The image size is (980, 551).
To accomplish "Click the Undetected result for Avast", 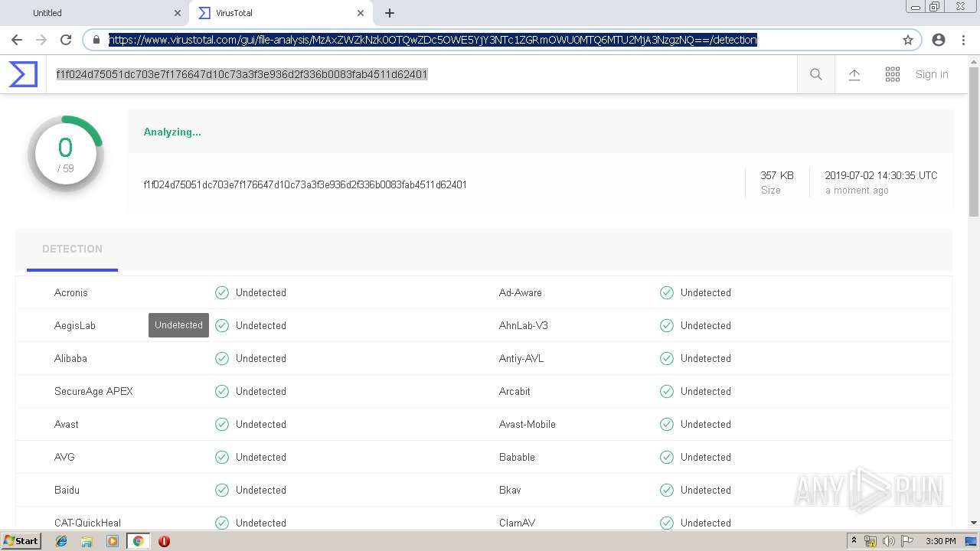I will click(x=261, y=424).
